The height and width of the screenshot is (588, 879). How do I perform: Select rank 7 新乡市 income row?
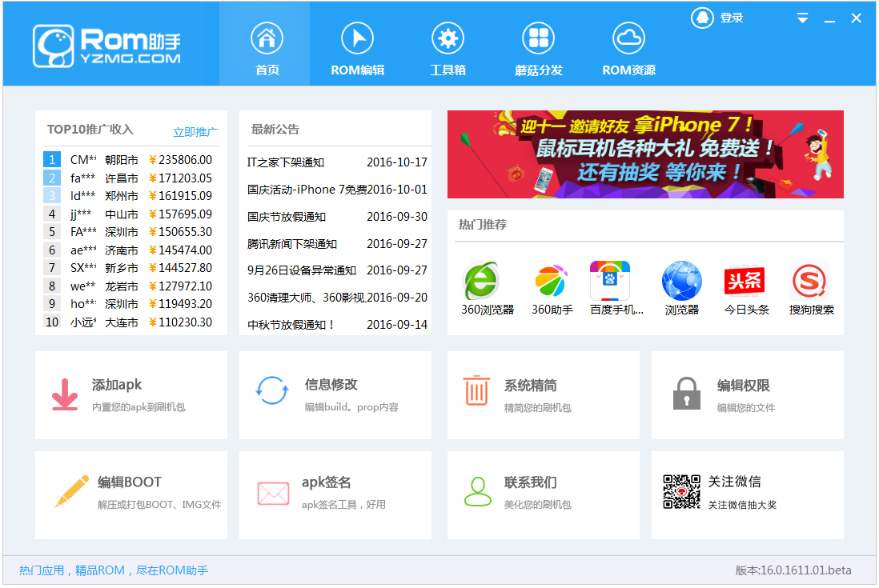(128, 268)
